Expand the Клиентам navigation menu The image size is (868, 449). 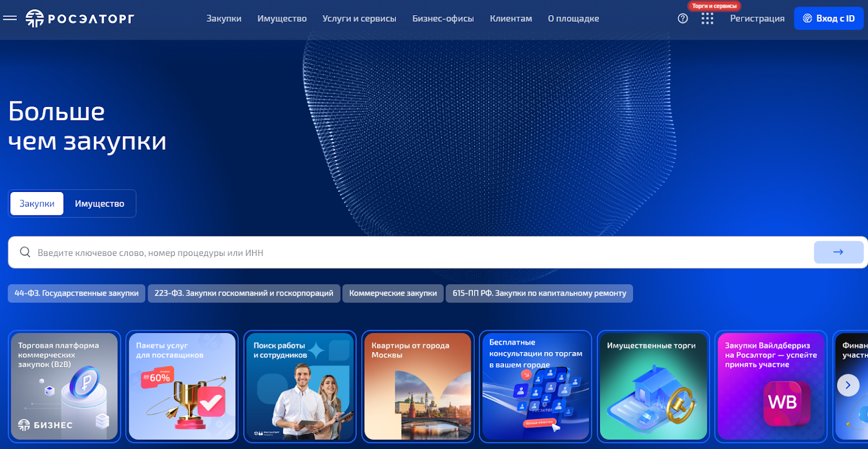[510, 18]
